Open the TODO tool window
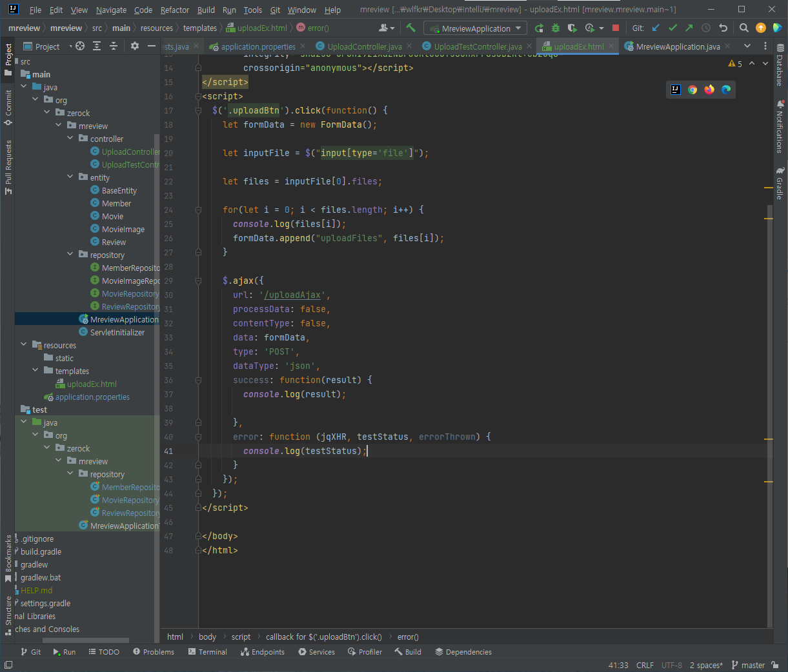 tap(104, 652)
